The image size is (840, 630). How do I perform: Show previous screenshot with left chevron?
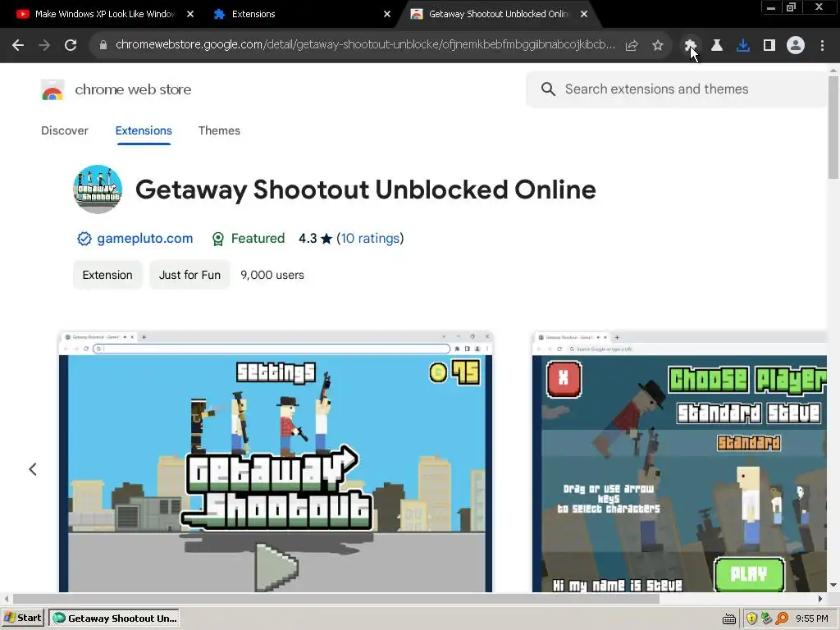(x=33, y=469)
